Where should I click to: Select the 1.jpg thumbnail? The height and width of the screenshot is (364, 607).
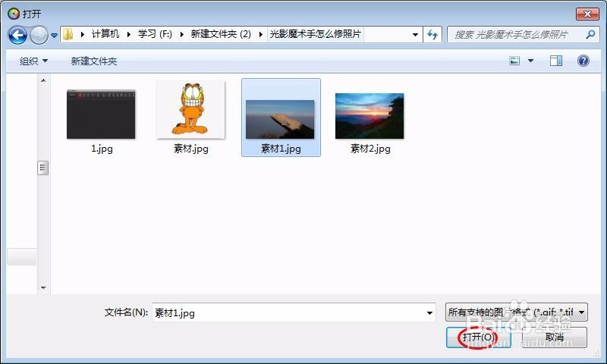point(101,114)
